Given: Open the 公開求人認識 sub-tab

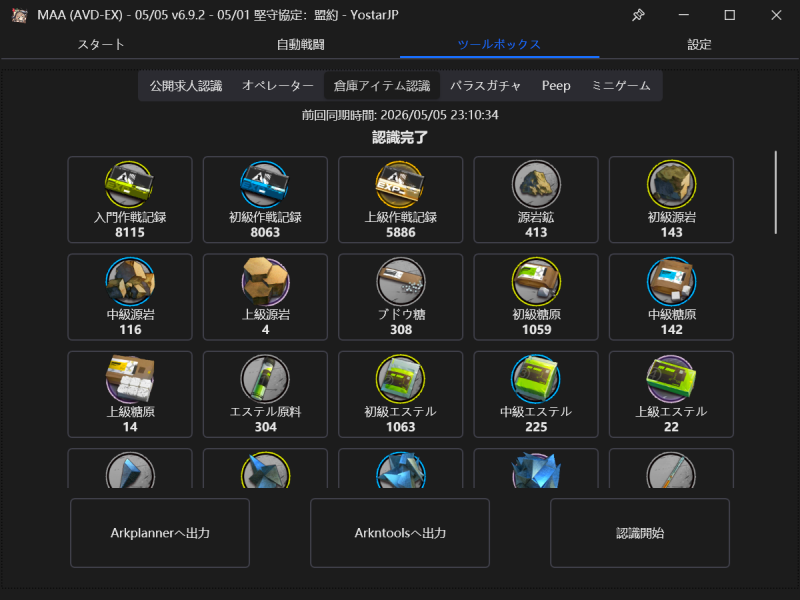Looking at the screenshot, I should tap(186, 86).
